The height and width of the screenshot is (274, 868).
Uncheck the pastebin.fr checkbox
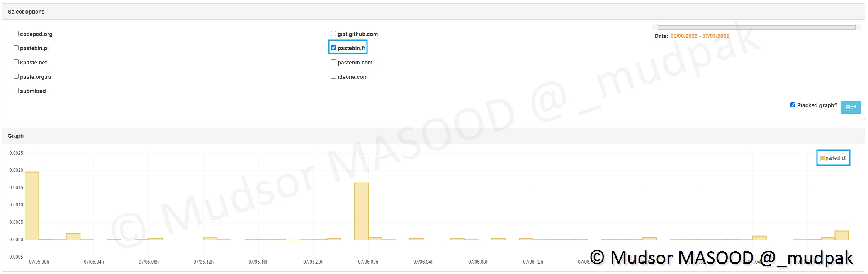pyautogui.click(x=333, y=48)
